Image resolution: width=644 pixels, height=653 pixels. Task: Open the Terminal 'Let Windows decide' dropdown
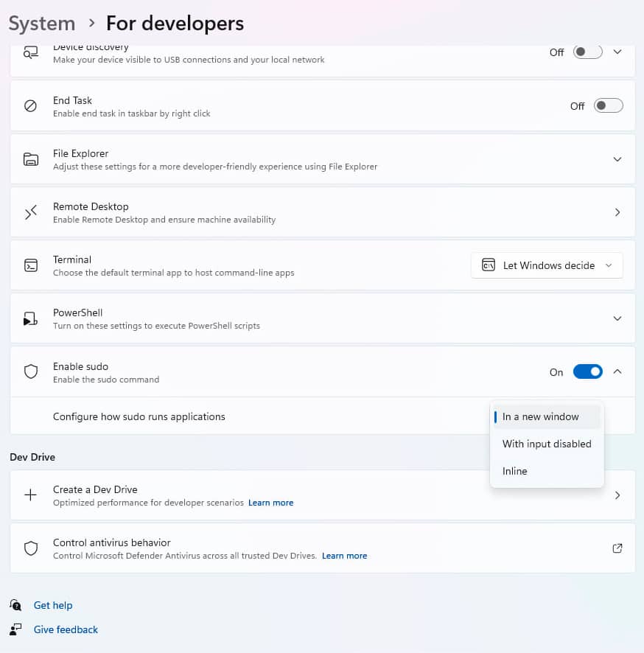(x=547, y=265)
